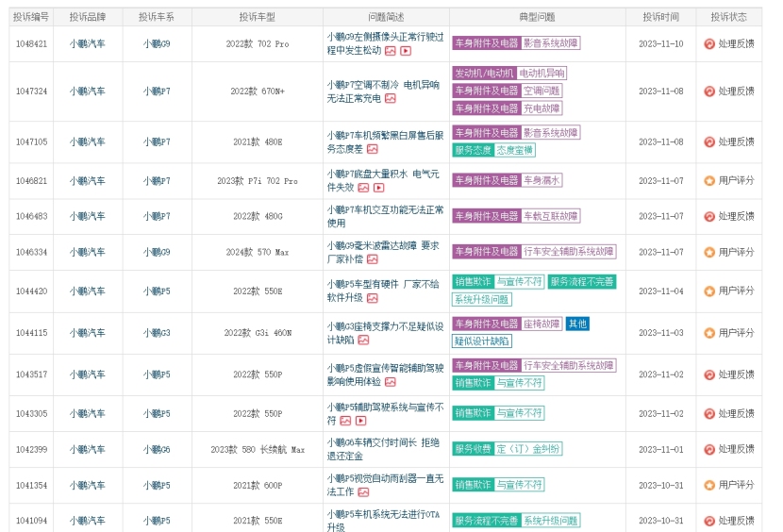Play video icon in complaint 1046821 description
Image resolution: width=783 pixels, height=532 pixels.
click(x=379, y=188)
